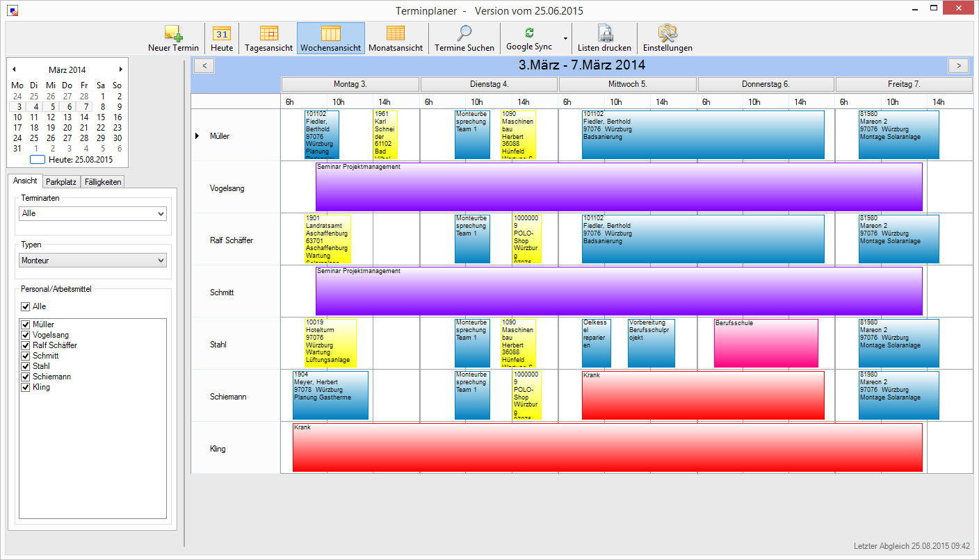Viewport: 979px width, 560px height.
Task: Switch to the Parkplatz tab
Action: tap(61, 182)
